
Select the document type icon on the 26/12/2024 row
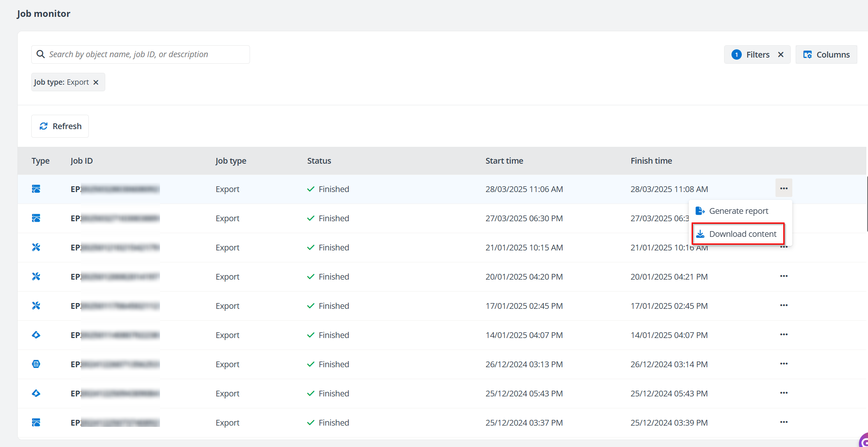point(36,364)
